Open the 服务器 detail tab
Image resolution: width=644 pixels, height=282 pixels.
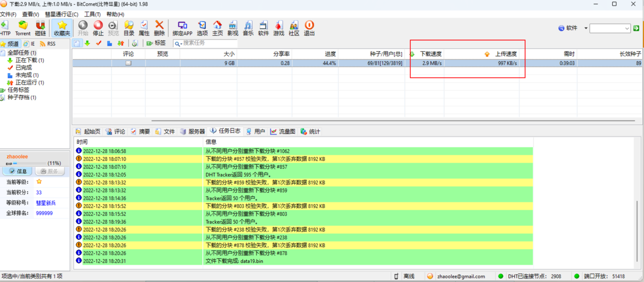193,131
